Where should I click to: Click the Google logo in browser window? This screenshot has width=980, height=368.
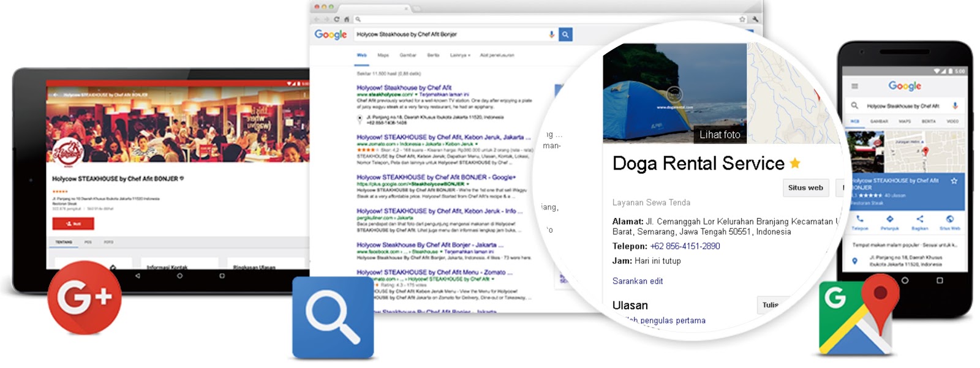331,35
